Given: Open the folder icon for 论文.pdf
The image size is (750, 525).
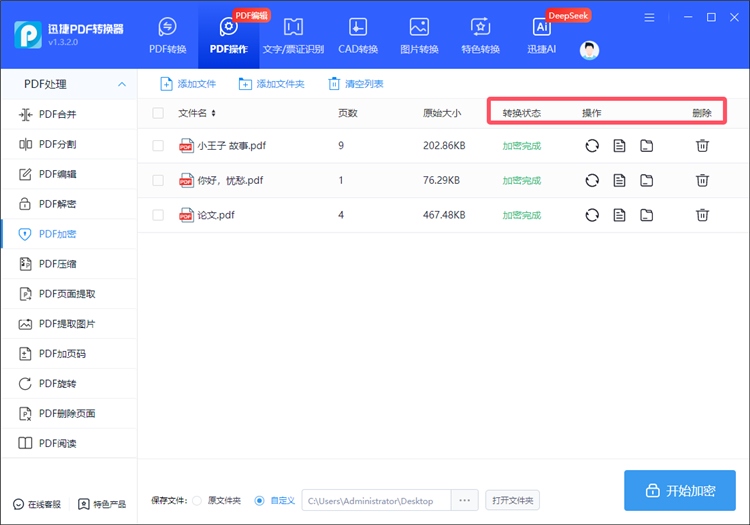Looking at the screenshot, I should (x=647, y=215).
